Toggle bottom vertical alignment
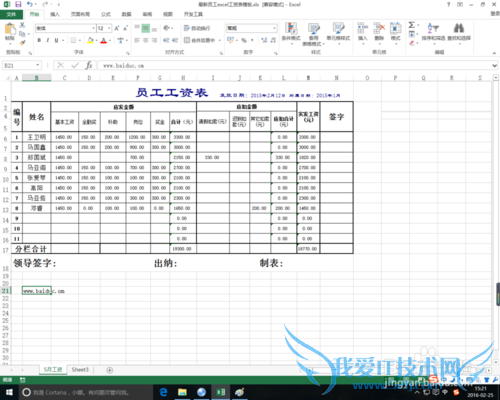This screenshot has width=500, height=400. pyautogui.click(x=154, y=28)
